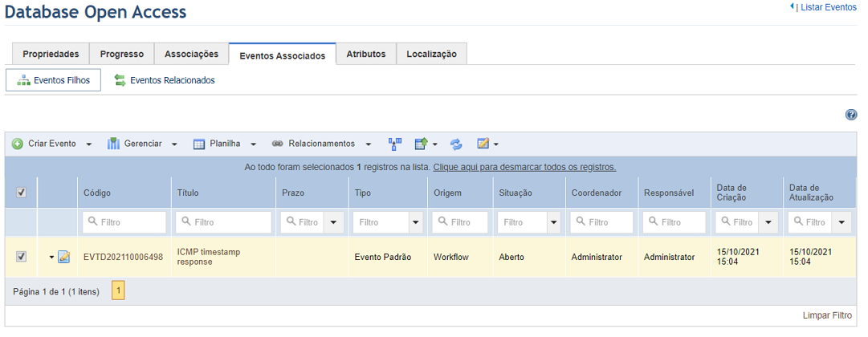Expand row actions arrow for EVTD202110006498
The image size is (868, 337).
click(52, 258)
